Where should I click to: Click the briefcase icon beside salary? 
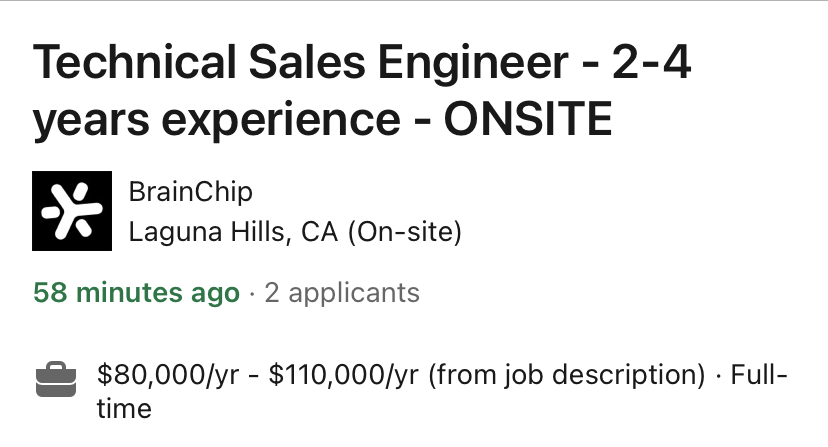[x=55, y=378]
